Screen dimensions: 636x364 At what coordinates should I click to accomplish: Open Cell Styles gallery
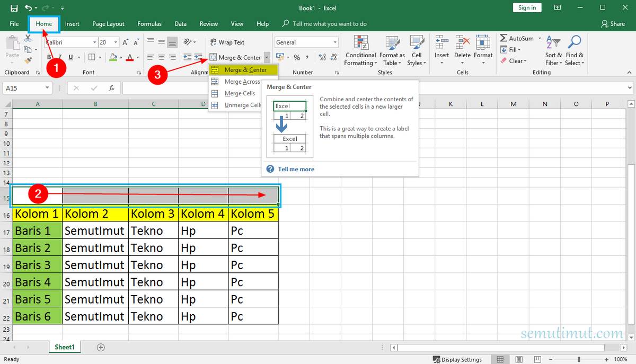pyautogui.click(x=417, y=51)
